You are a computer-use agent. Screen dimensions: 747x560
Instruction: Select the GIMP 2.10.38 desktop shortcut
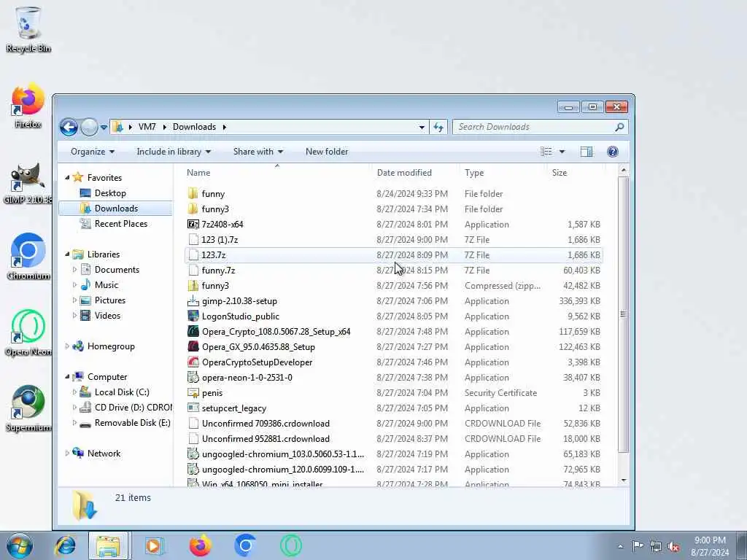point(28,183)
